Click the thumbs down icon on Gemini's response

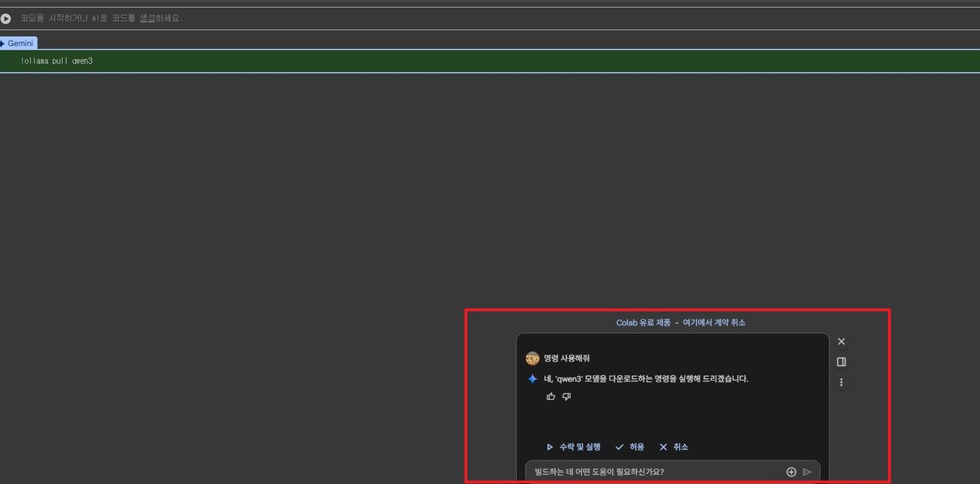coord(567,397)
